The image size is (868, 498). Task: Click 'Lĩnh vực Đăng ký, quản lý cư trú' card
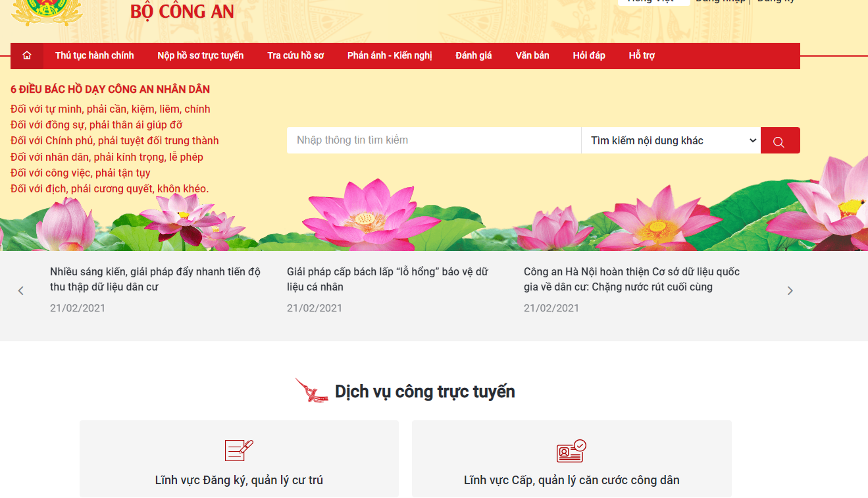(238, 480)
